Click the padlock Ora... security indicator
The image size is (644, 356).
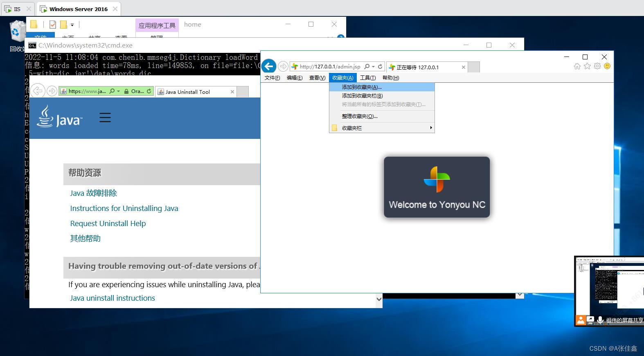point(134,91)
